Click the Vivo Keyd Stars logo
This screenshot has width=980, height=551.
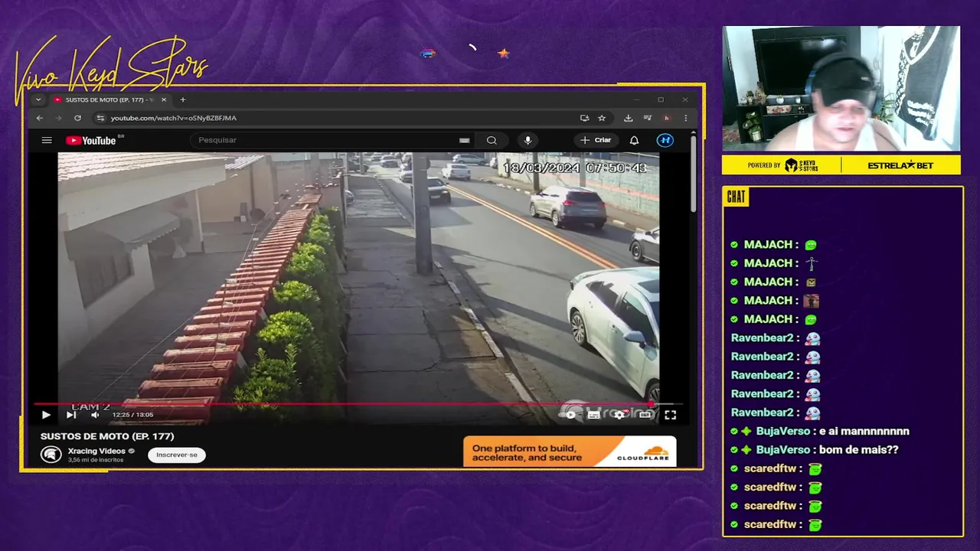111,71
